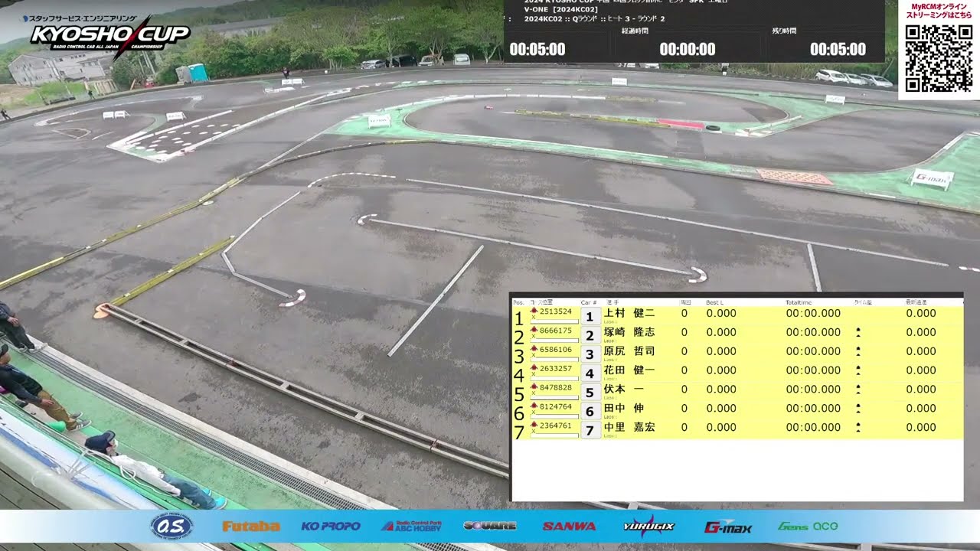Click the G-max sponsor logo

[728, 527]
